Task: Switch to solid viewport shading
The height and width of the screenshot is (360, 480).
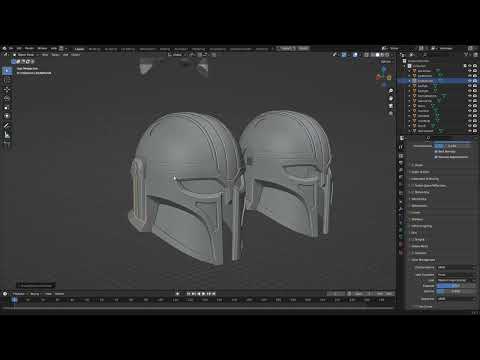Action: coord(377,55)
